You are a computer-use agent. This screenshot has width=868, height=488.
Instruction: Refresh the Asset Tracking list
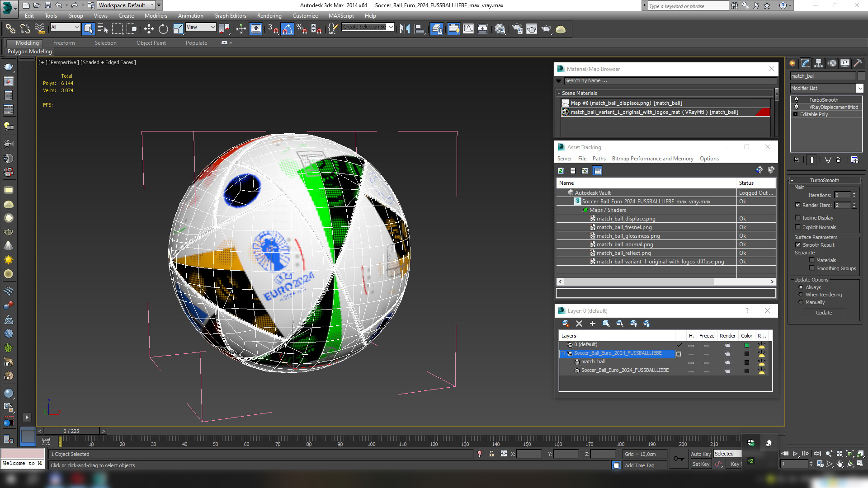(561, 171)
